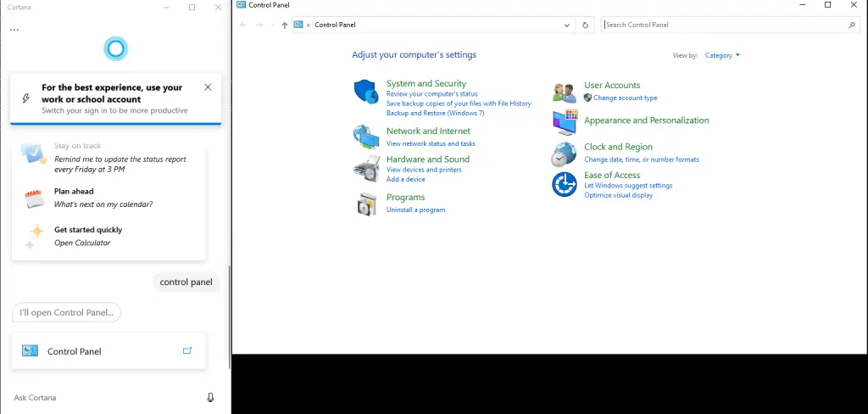The height and width of the screenshot is (414, 868).
Task: Click the Cortana chat scrollbar
Action: pyautogui.click(x=229, y=317)
